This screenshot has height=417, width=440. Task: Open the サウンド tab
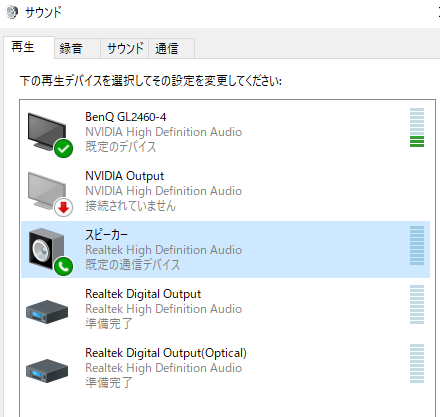click(125, 49)
